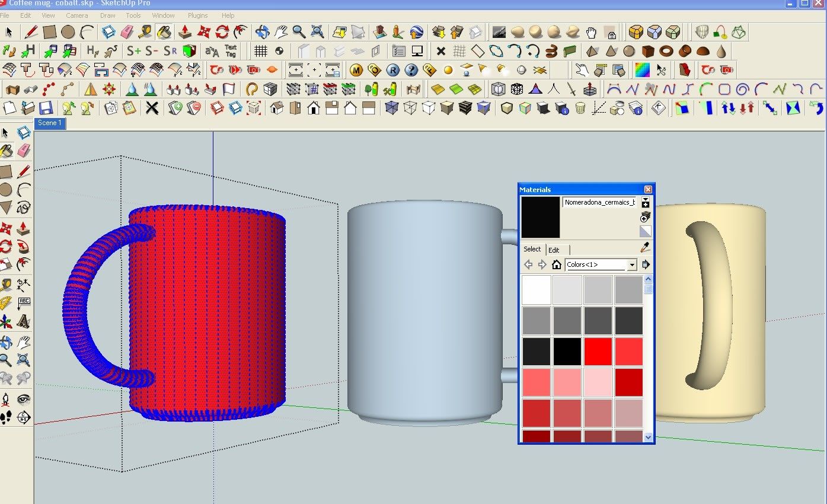
Task: Click the new file icon
Action: pos(9,108)
